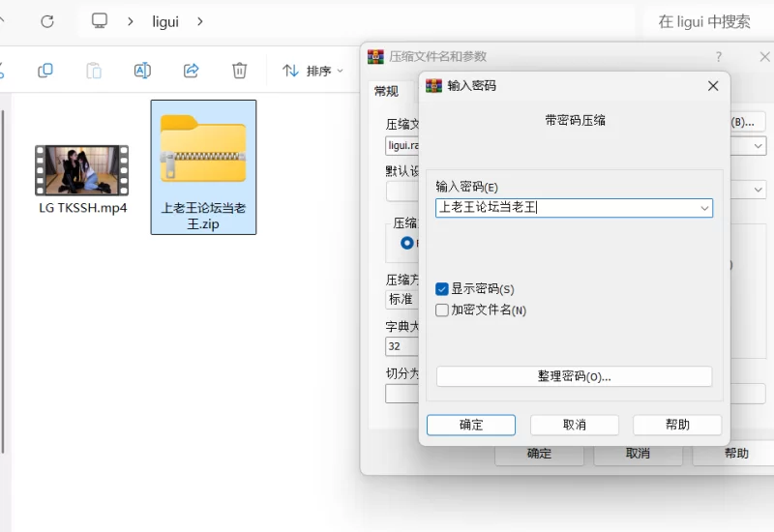Click the delete trash icon
The width and height of the screenshot is (774, 532).
coord(239,71)
